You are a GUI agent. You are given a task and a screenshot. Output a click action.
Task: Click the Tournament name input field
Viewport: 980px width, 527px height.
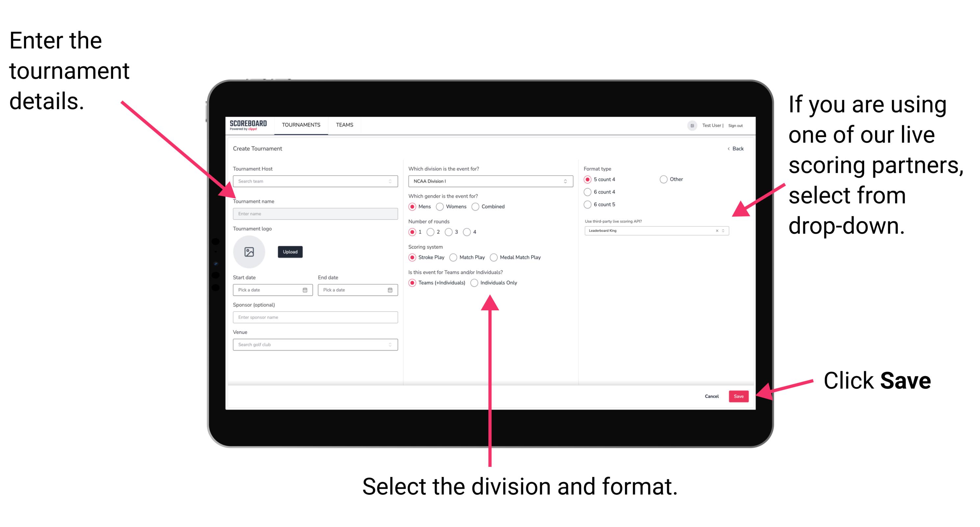[x=314, y=213]
